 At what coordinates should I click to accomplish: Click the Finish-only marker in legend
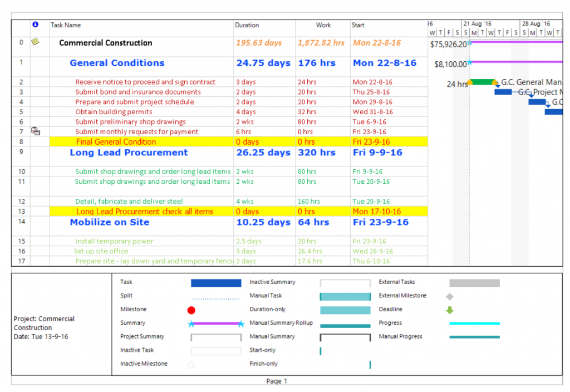pyautogui.click(x=370, y=365)
